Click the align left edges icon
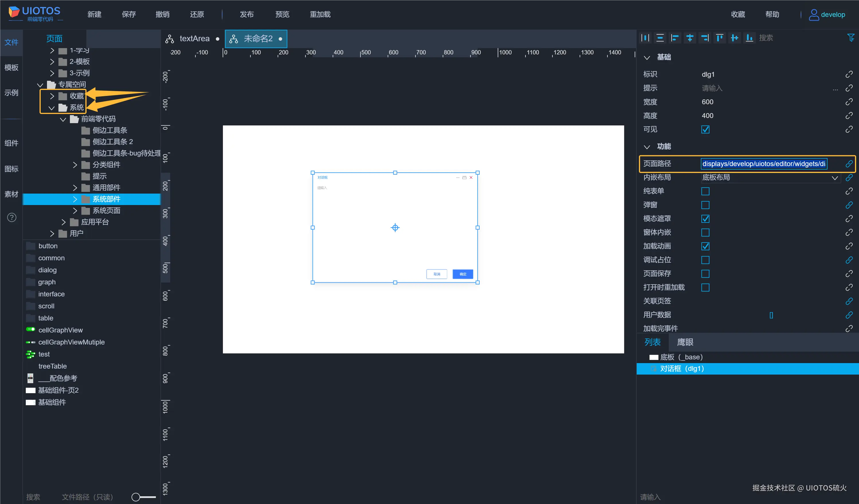 pos(674,38)
